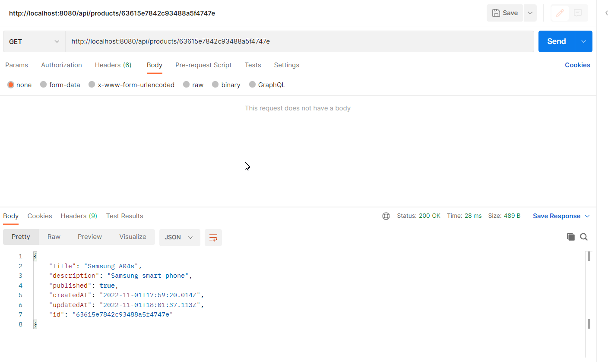
Task: Click the network globe icon
Action: point(386,216)
